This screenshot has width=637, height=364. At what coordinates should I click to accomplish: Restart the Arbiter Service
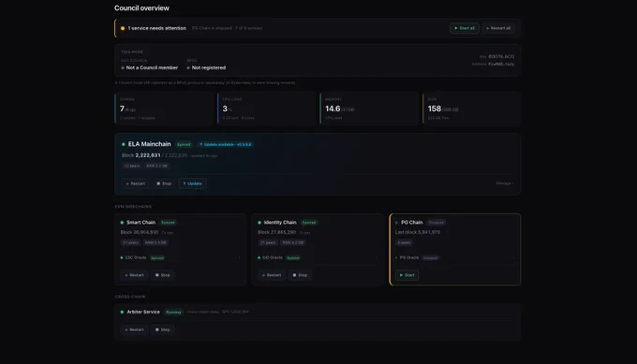coord(134,329)
